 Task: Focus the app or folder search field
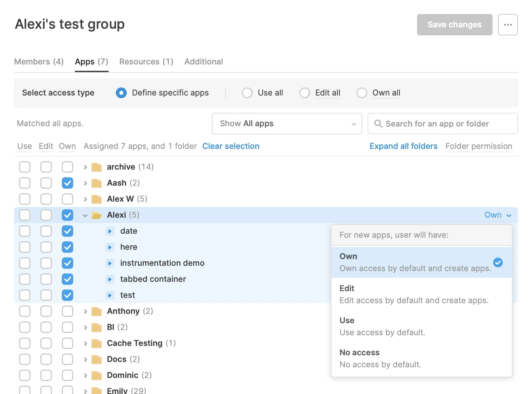442,124
